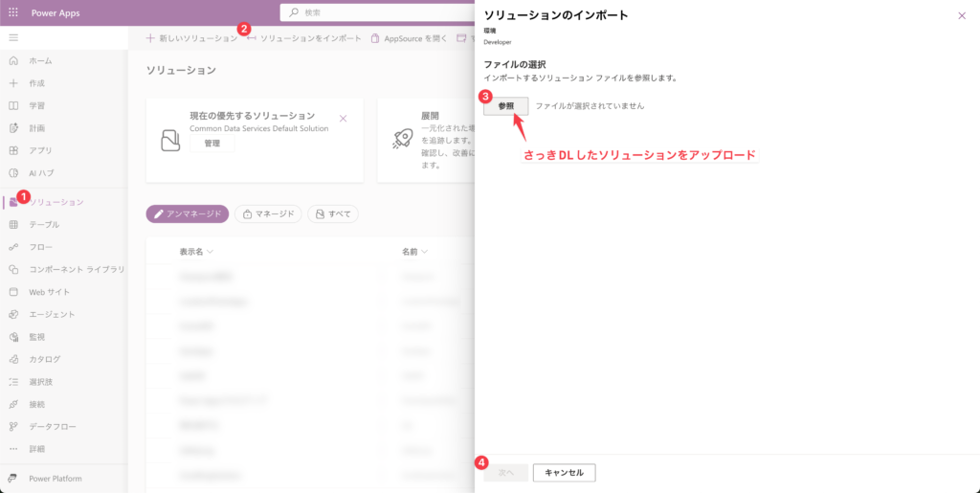The image size is (980, 493).
Task: Click the ホーム home icon in sidebar
Action: tap(13, 60)
